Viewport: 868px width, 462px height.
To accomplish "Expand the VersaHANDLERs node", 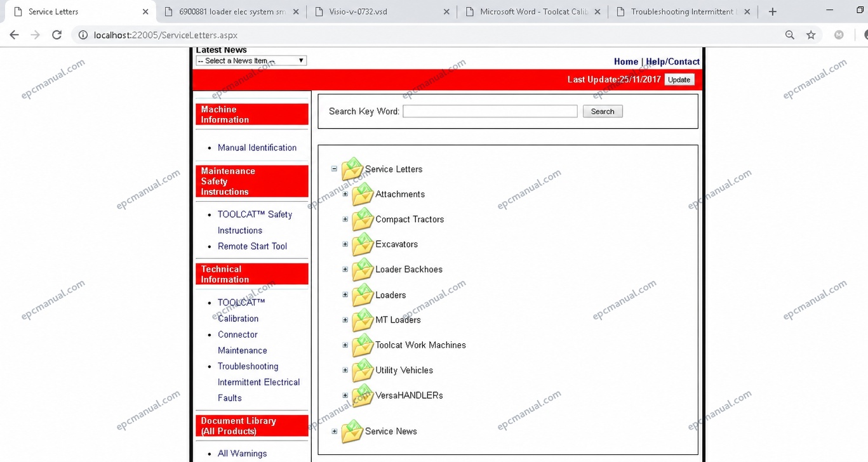I will [x=345, y=395].
